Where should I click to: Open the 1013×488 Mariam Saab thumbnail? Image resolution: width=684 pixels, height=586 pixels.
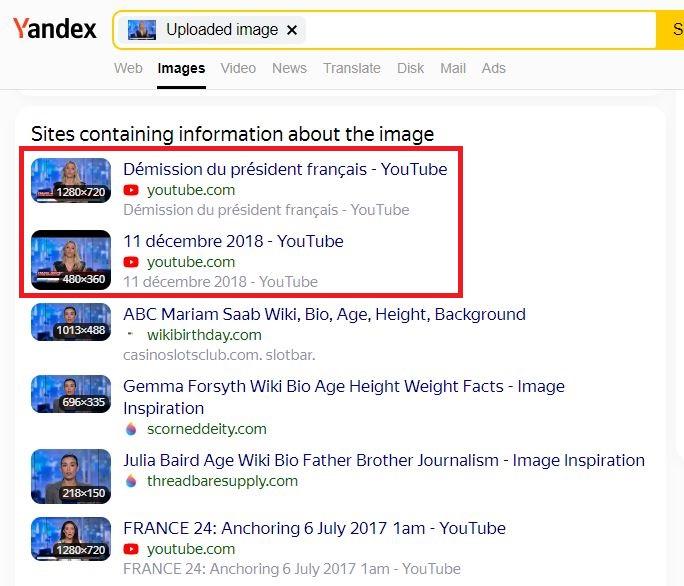point(71,322)
